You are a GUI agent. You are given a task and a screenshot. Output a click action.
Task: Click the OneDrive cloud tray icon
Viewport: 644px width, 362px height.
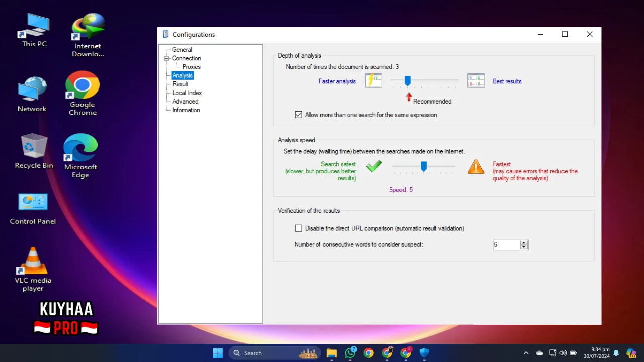click(540, 353)
